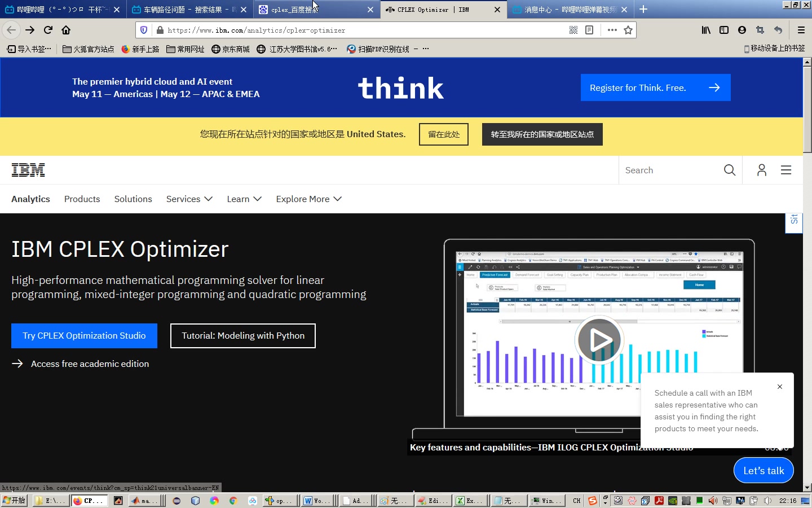Show sidebars icon in toolbar
Image resolution: width=812 pixels, height=508 pixels.
pyautogui.click(x=724, y=30)
